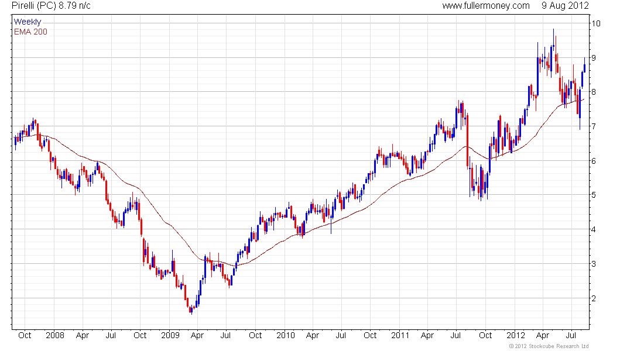Select the 'EMA 200' legend label
644x351 pixels.
pyautogui.click(x=30, y=32)
